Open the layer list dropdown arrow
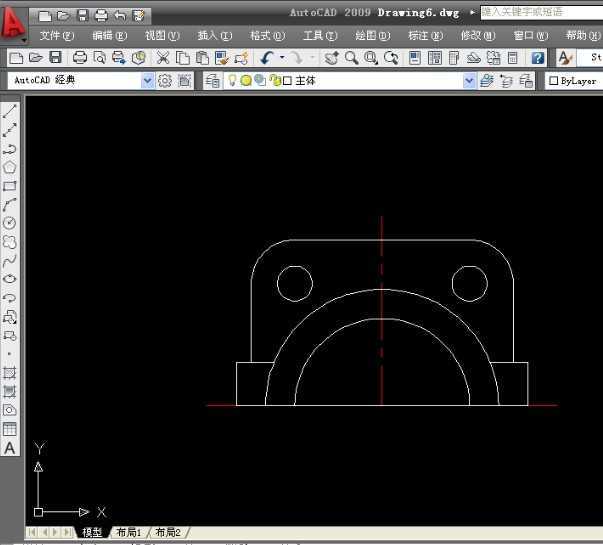The width and height of the screenshot is (603, 545). point(469,81)
